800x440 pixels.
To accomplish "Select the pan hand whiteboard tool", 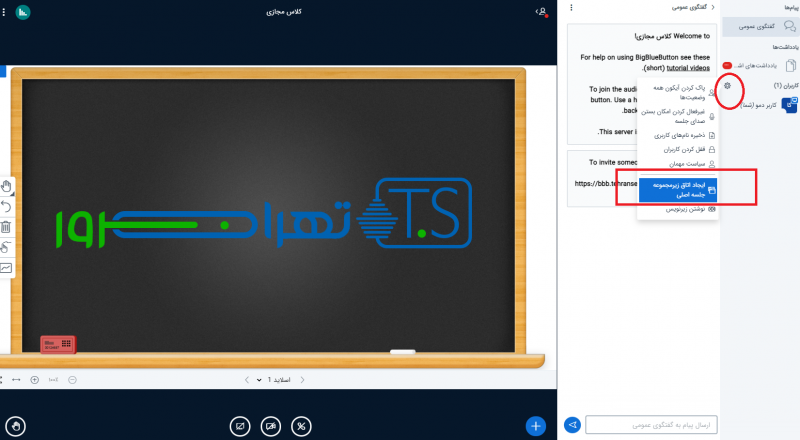I will [x=7, y=186].
